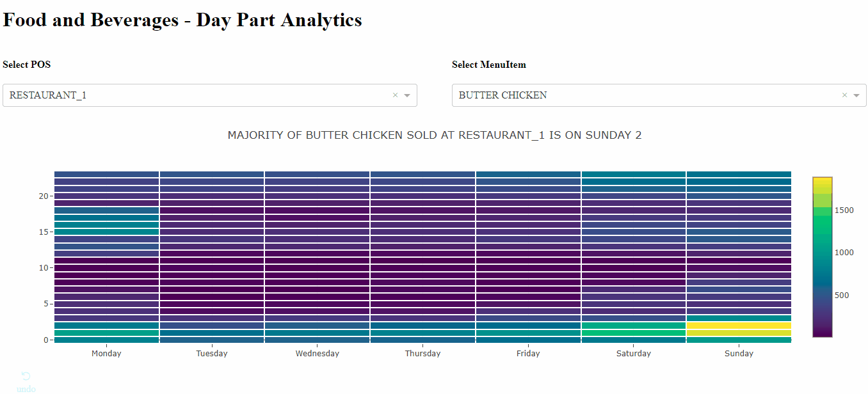
Task: Click the Monday x-axis label
Action: point(106,353)
